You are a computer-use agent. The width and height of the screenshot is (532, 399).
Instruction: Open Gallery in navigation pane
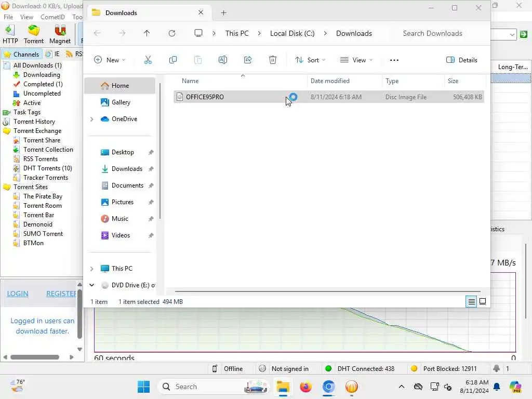coord(121,102)
